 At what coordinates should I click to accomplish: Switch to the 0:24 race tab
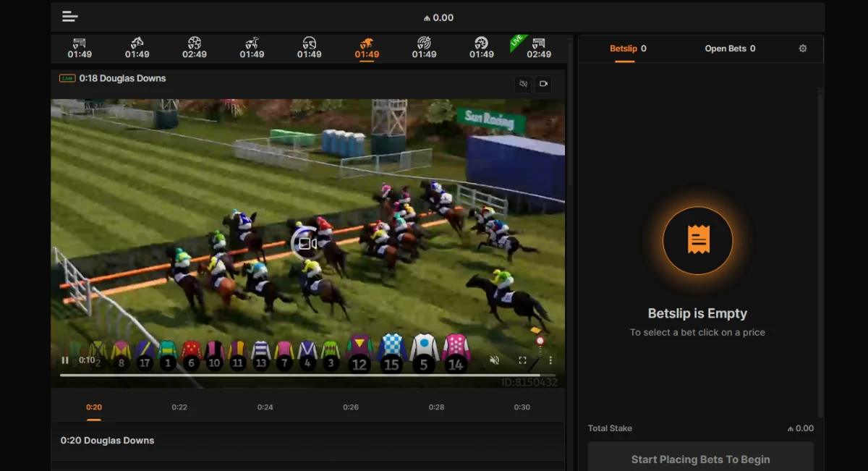pyautogui.click(x=265, y=407)
